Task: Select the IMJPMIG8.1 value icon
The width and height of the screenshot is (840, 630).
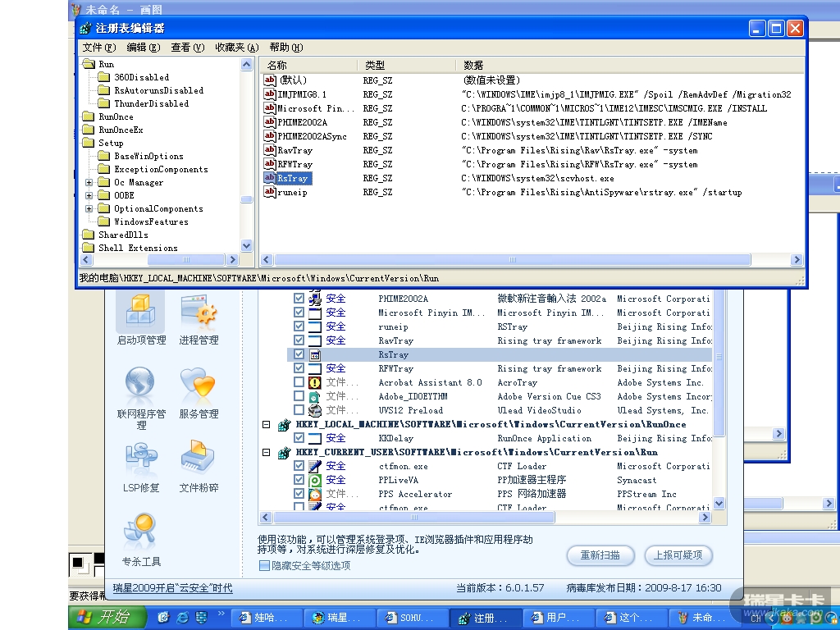Action: [269, 94]
